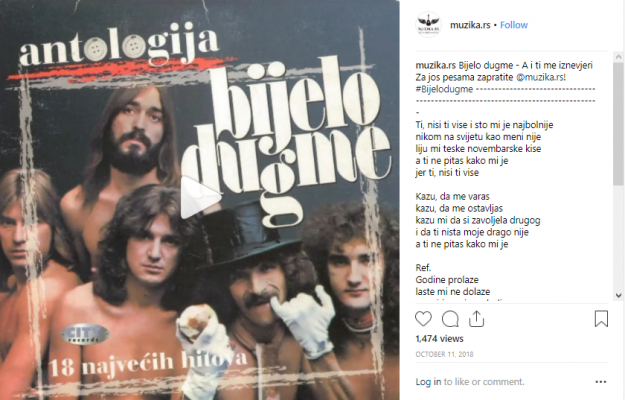Open the October 11, 2018 timestamp
Image resolution: width=625 pixels, height=400 pixels.
(444, 354)
